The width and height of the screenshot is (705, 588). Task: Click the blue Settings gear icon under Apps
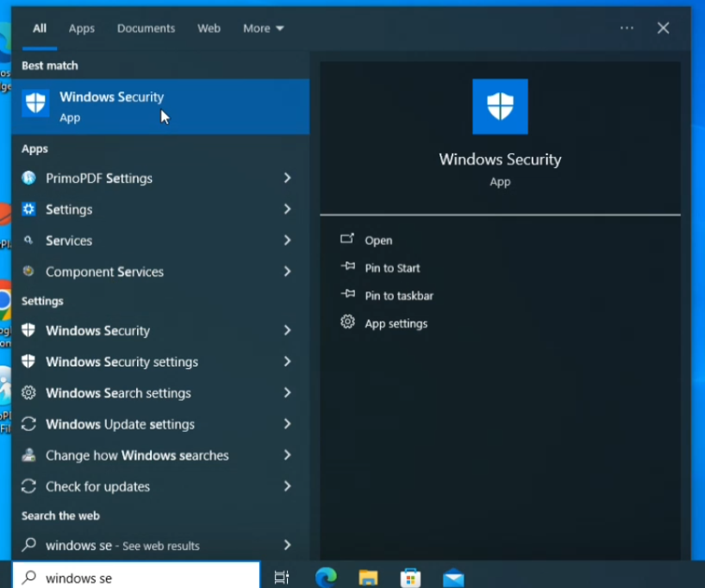tap(28, 210)
